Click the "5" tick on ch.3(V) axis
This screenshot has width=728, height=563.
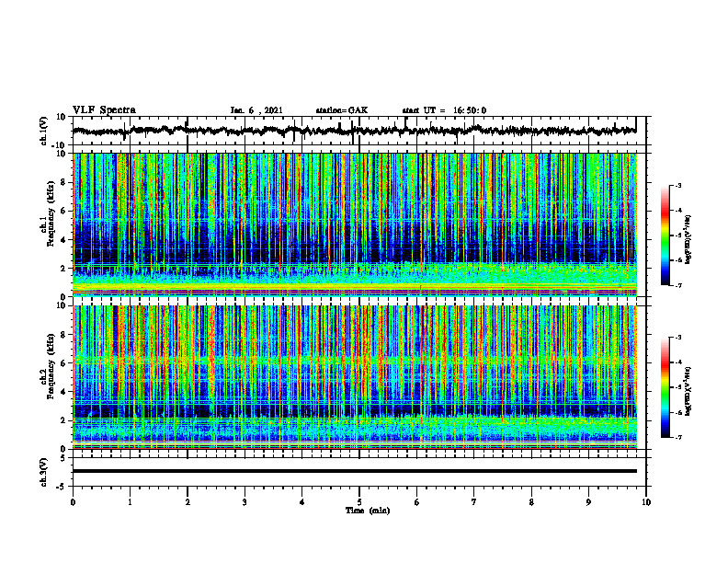pyautogui.click(x=64, y=457)
